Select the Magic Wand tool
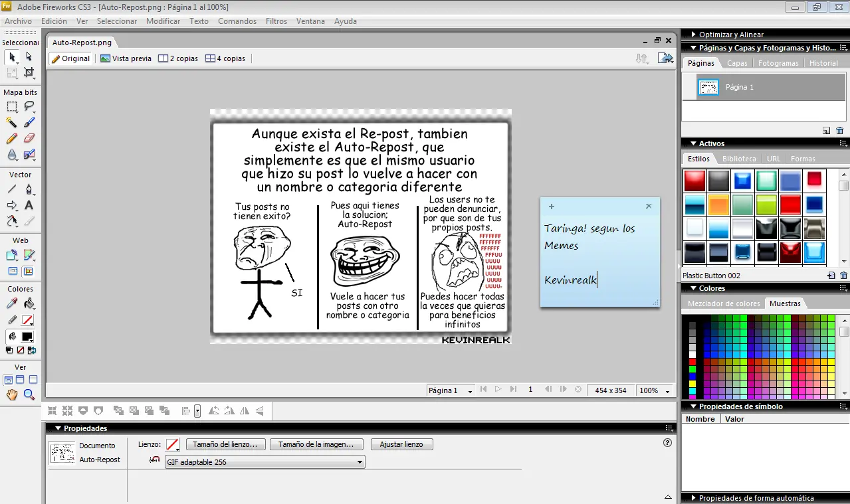Viewport: 850px width, 504px height. tap(11, 122)
